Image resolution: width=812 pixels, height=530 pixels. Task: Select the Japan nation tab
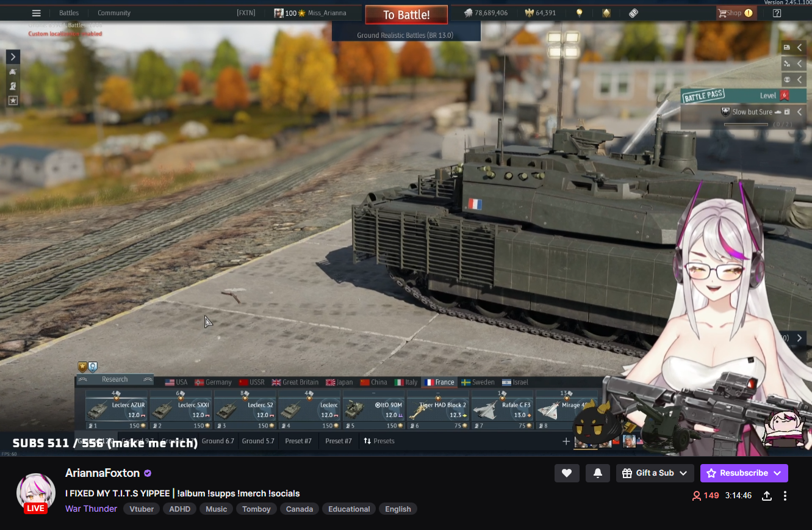point(339,382)
